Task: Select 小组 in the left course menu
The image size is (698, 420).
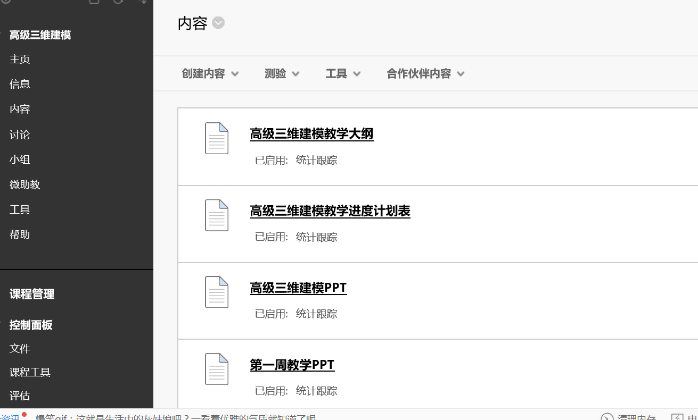Action: coord(20,160)
